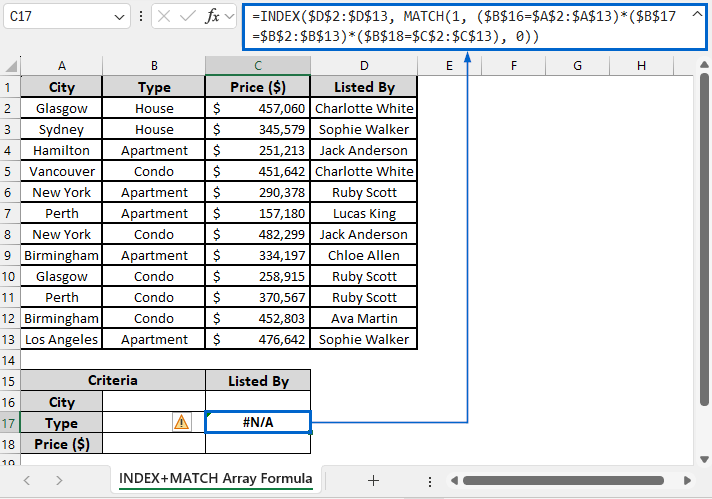Collapse the formula bar using caret
The image size is (712, 499).
[x=697, y=15]
